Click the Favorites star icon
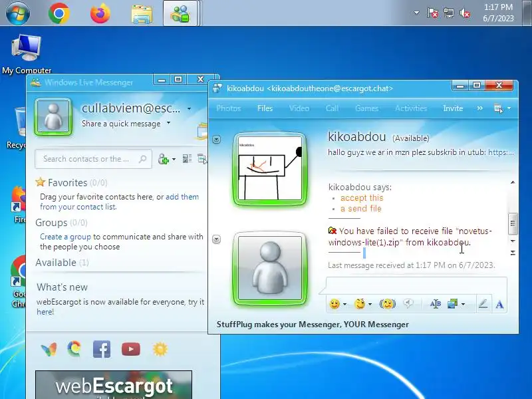The image size is (532, 399). point(41,182)
